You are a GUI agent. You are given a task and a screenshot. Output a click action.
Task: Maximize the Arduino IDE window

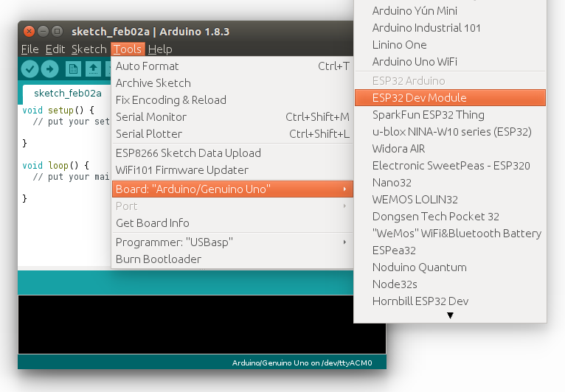[x=57, y=31]
